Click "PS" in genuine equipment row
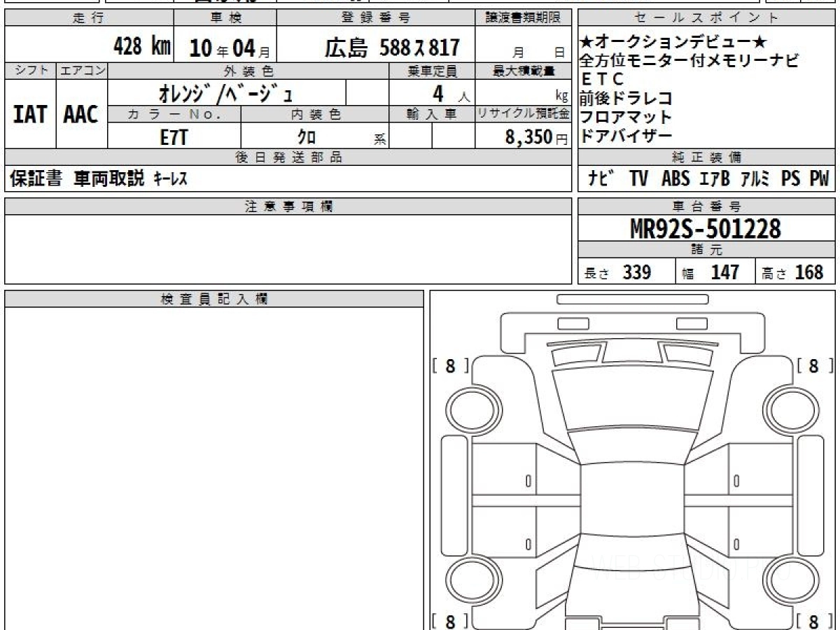This screenshot has height=630, width=840. 790,178
